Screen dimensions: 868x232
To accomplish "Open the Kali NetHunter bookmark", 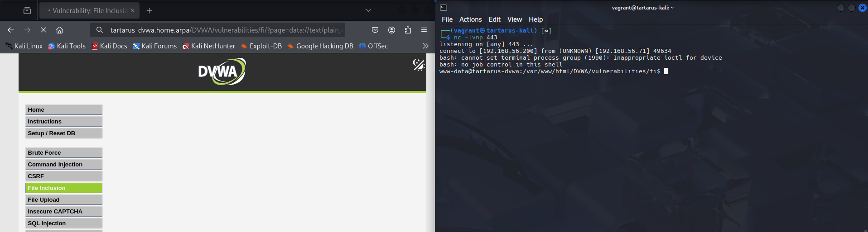I will 208,46.
